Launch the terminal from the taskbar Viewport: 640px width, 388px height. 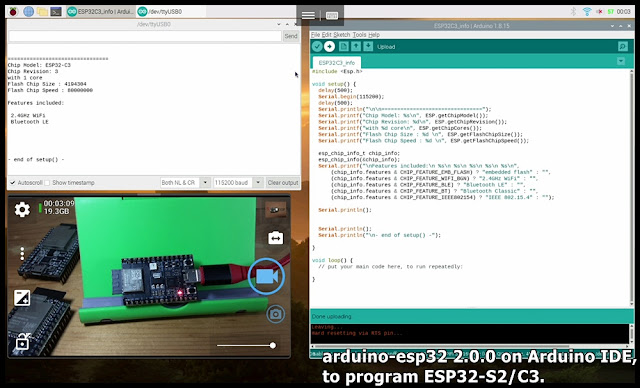pyautogui.click(x=56, y=11)
